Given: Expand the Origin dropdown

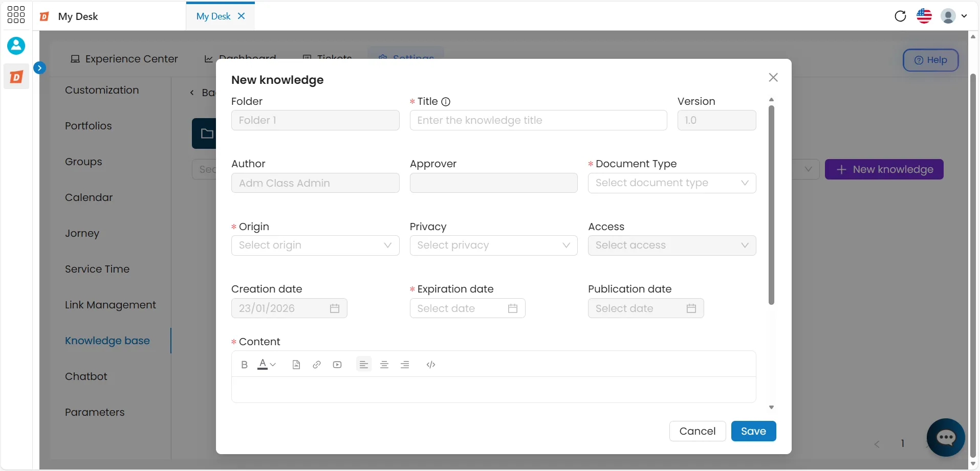Looking at the screenshot, I should point(315,245).
